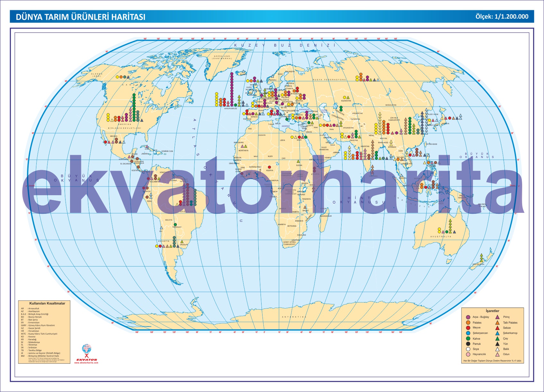Click the 'B.A.E : Birleşik Arap Emirliği' row
The width and height of the screenshot is (544, 392).
click(x=35, y=314)
